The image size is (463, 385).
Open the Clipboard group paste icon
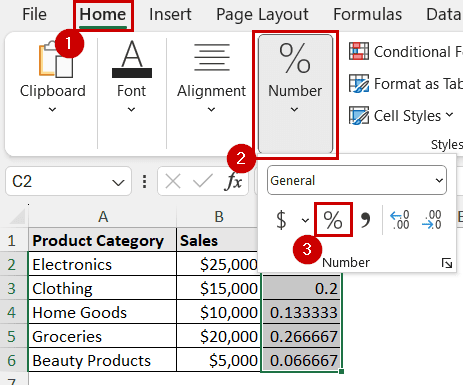(x=55, y=60)
